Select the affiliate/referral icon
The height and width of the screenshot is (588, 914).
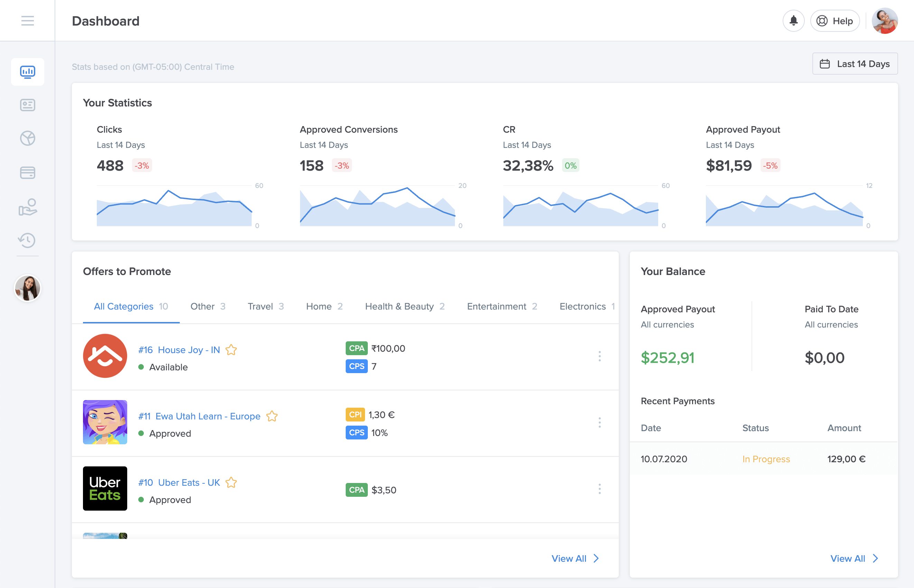tap(27, 208)
